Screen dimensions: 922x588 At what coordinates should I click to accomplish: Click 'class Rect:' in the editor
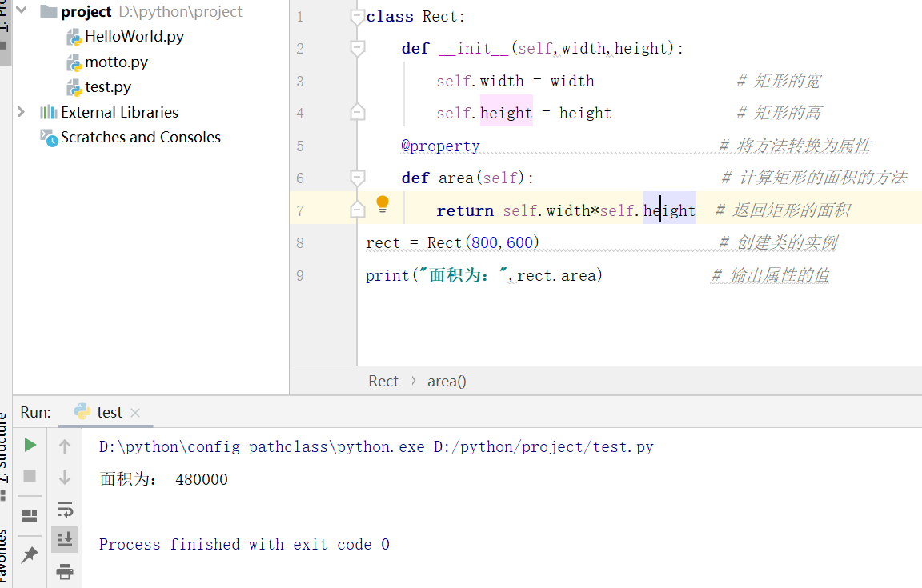(415, 17)
